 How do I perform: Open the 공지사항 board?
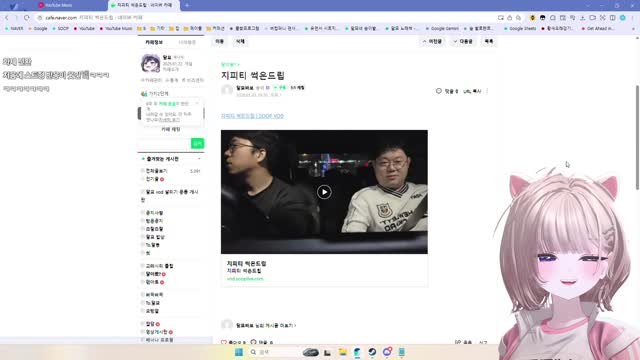154,213
